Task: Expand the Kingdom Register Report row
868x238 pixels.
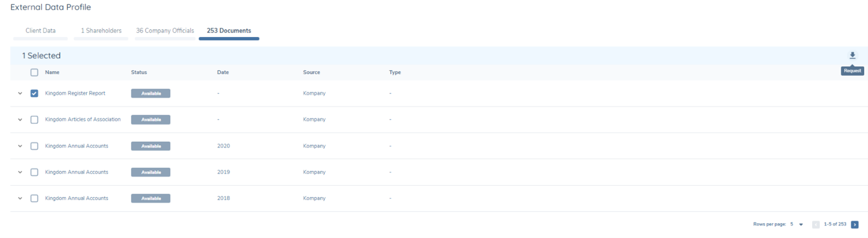Action: coord(20,93)
